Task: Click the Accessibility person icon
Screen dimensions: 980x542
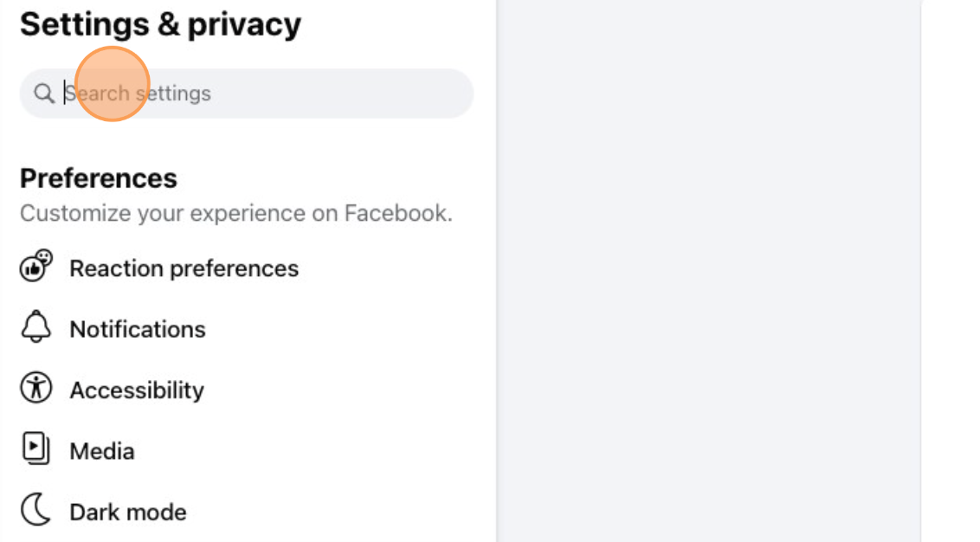Action: click(x=35, y=388)
